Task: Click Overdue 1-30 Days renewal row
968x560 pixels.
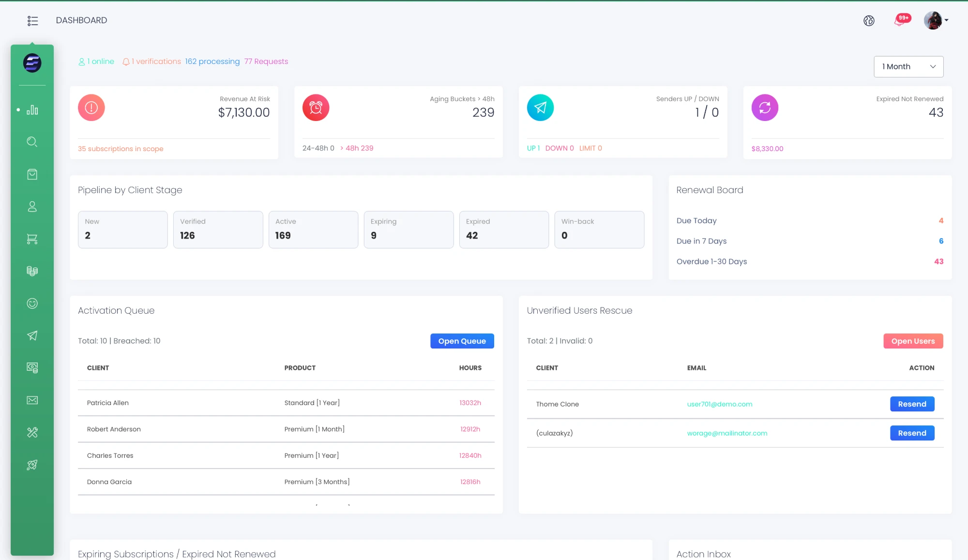Action: click(810, 261)
